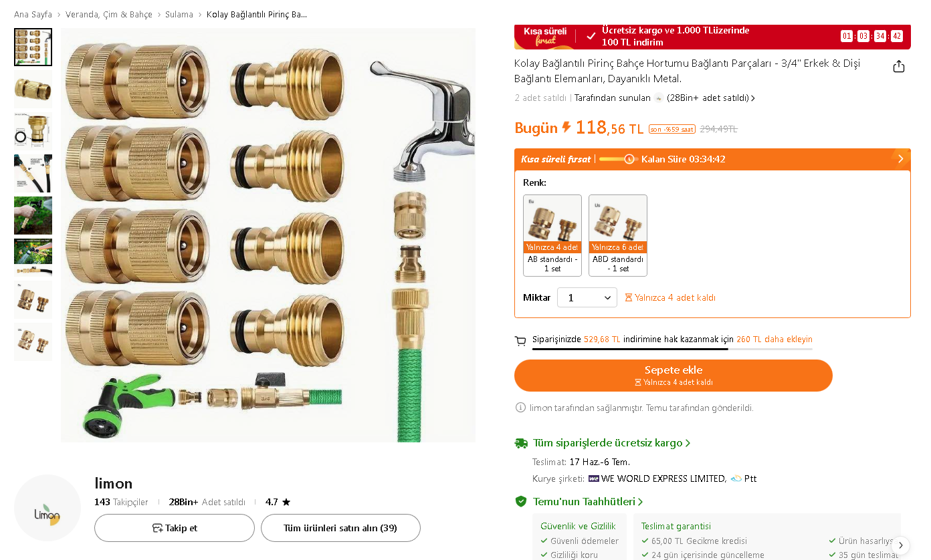Image resolution: width=931 pixels, height=560 pixels.
Task: Expand Temu'nun Taahhütleri section
Action: [588, 501]
